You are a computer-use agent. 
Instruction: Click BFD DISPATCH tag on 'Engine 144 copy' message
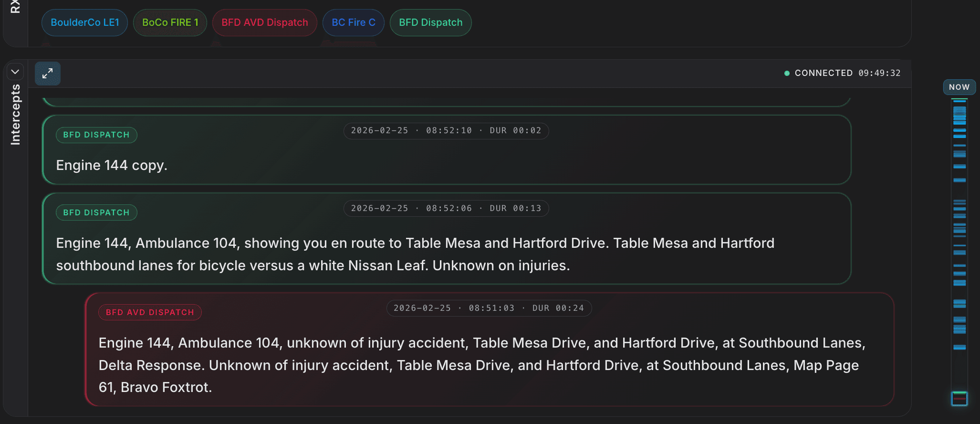96,135
